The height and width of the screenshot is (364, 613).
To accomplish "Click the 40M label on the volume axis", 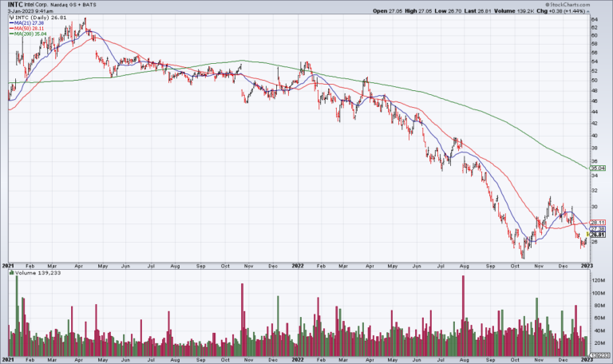I will tap(598, 330).
